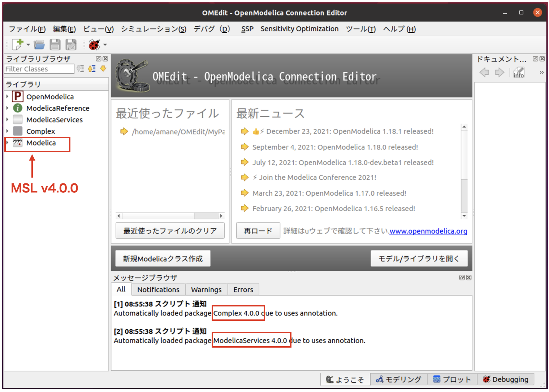Switch to the Notifications tab
This screenshot has height=392, width=549.
pyautogui.click(x=158, y=289)
